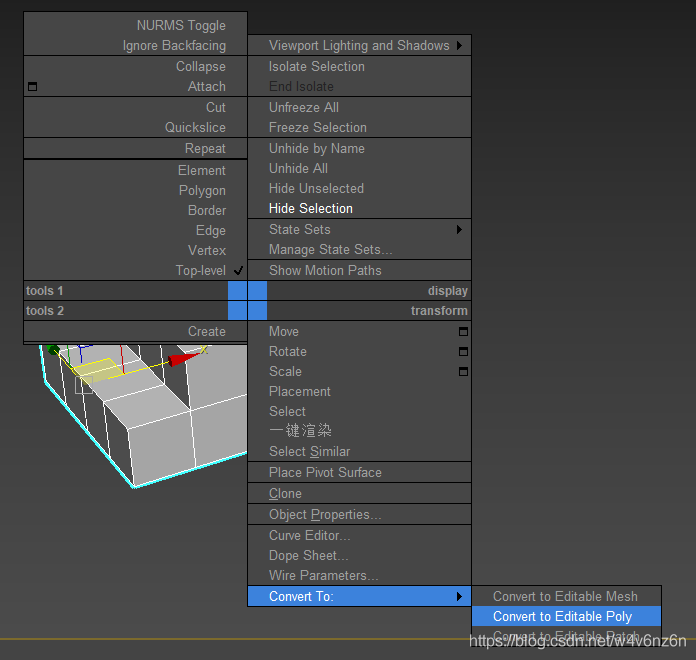The image size is (696, 660).
Task: Open Dope Sheet
Action: tap(308, 555)
